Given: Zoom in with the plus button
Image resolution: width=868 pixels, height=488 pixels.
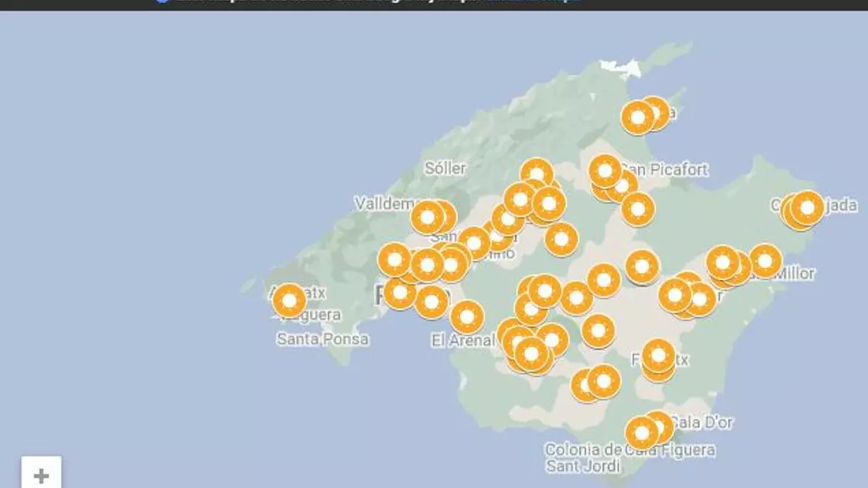Looking at the screenshot, I should 41,476.
